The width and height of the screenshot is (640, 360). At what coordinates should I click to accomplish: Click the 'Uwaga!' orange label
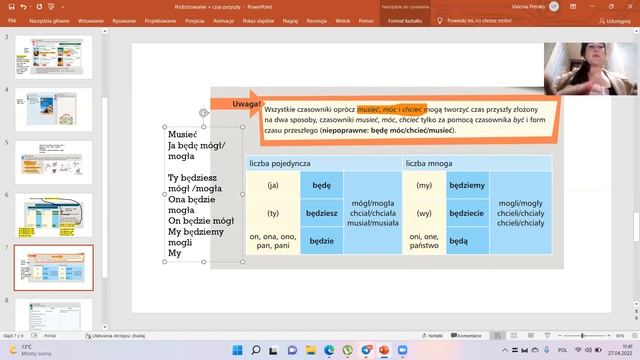point(246,104)
